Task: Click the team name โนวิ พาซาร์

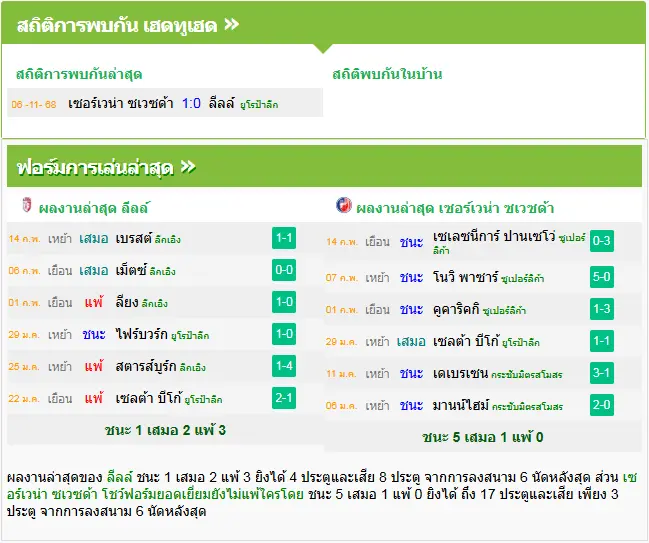Action: coord(465,277)
